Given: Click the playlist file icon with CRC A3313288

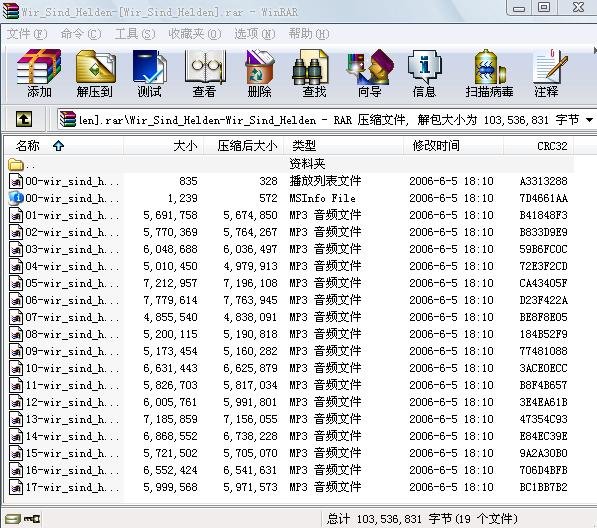Looking at the screenshot, I should pos(16,181).
